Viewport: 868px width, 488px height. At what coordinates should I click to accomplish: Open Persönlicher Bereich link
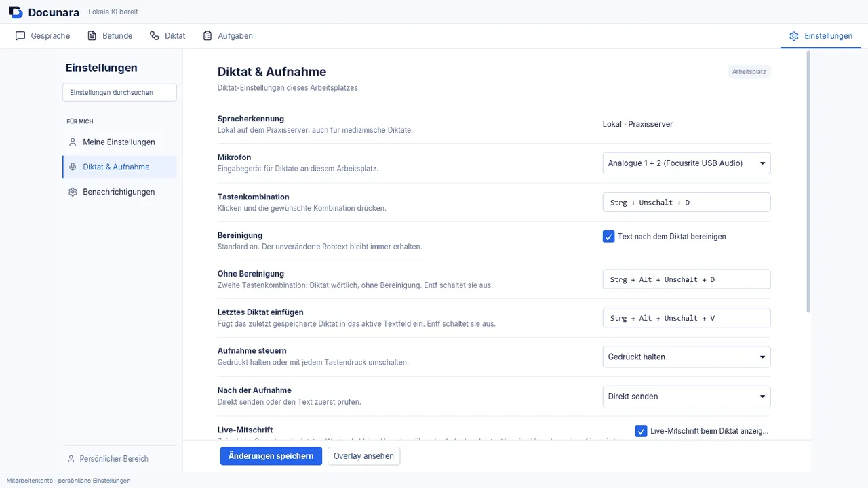(108, 459)
